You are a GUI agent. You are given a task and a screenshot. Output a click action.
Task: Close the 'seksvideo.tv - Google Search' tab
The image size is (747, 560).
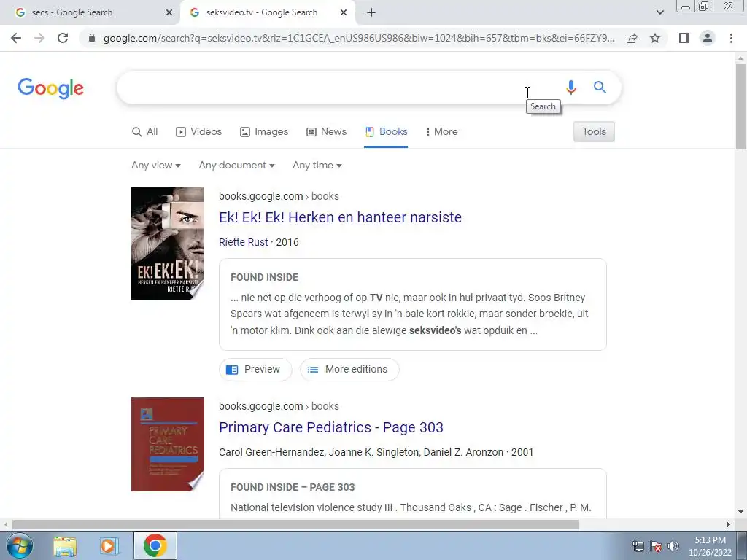[344, 13]
